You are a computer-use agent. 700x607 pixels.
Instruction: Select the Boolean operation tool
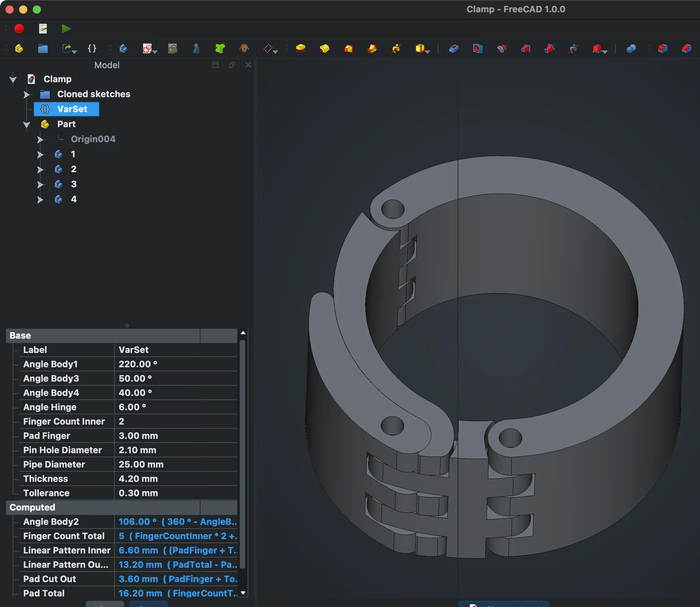tap(631, 49)
